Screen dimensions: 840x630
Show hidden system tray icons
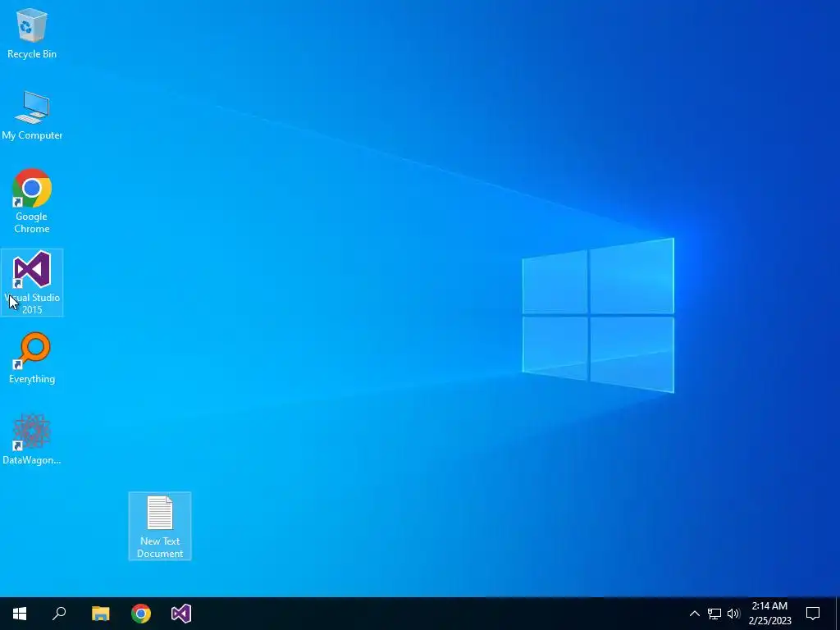pyautogui.click(x=694, y=614)
